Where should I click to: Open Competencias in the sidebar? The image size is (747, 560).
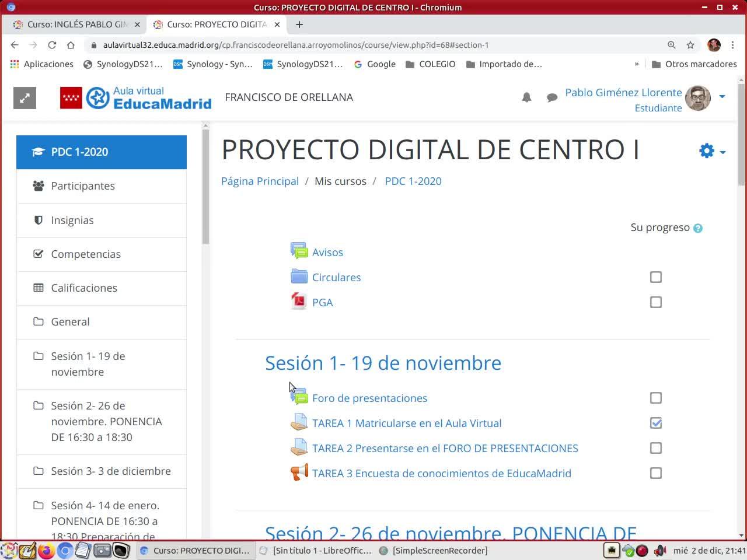pos(102,254)
